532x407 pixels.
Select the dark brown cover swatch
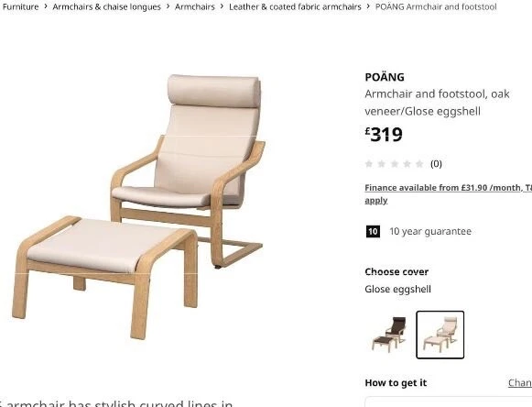coord(389,335)
